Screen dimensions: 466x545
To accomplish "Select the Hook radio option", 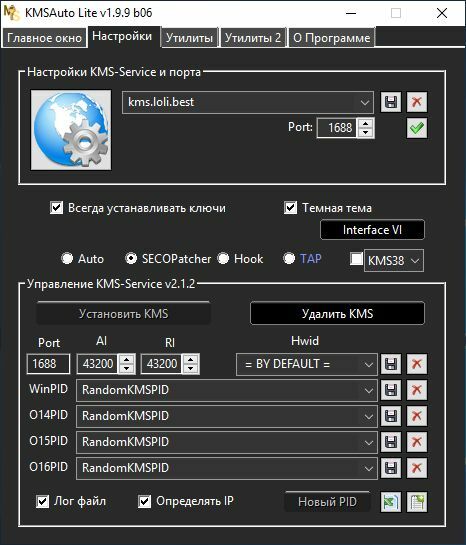I will coord(223,259).
